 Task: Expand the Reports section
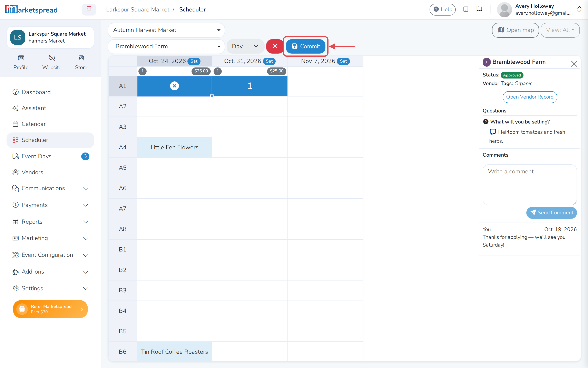coord(50,222)
